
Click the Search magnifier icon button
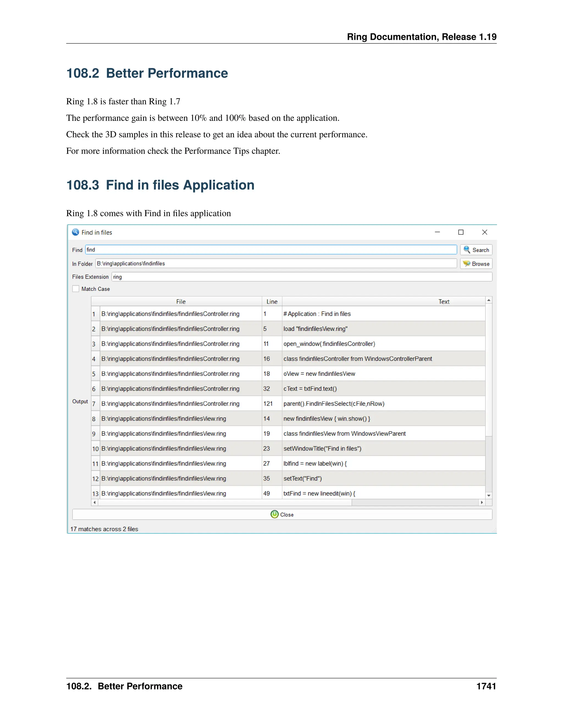pyautogui.click(x=467, y=250)
